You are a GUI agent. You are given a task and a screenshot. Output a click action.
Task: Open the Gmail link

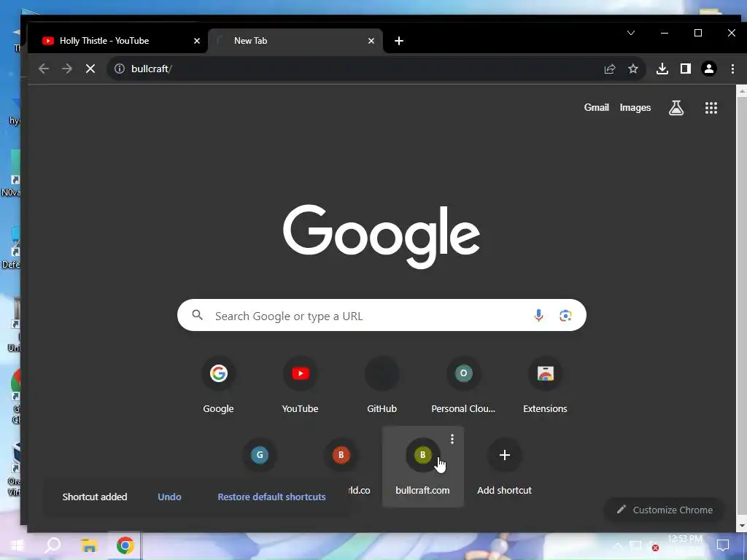(597, 108)
